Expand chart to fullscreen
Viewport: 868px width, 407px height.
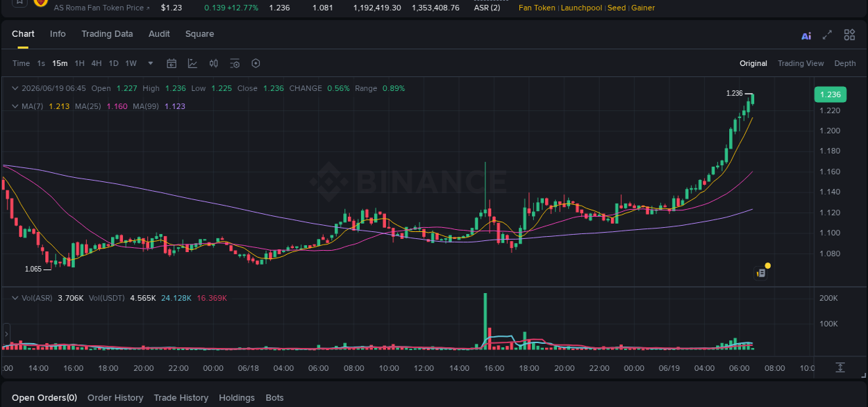pyautogui.click(x=827, y=35)
